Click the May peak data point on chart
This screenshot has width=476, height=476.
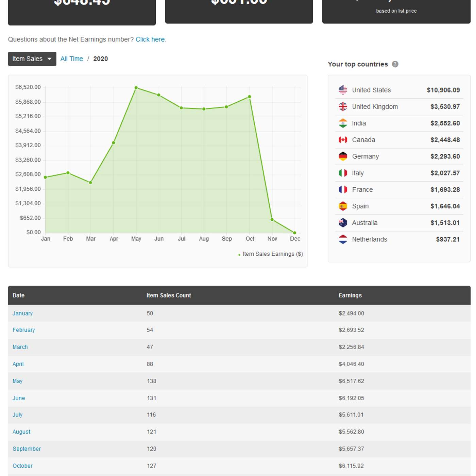pyautogui.click(x=136, y=88)
